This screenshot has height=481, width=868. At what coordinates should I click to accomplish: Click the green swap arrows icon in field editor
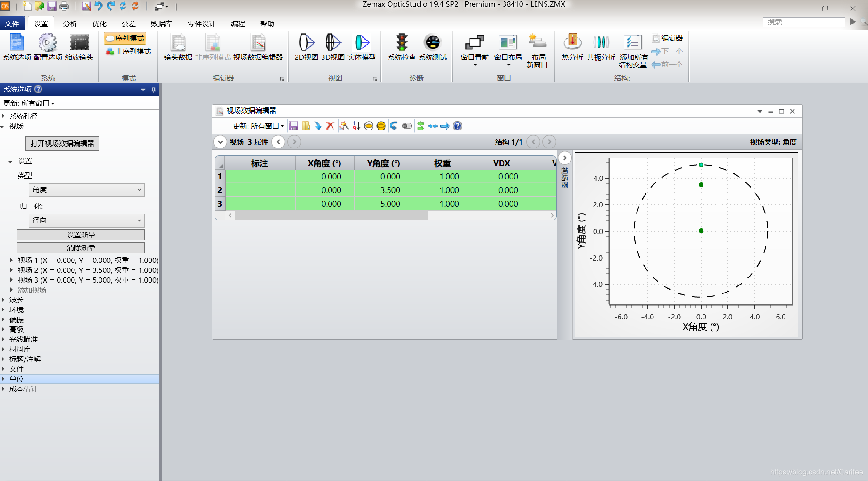pyautogui.click(x=421, y=126)
